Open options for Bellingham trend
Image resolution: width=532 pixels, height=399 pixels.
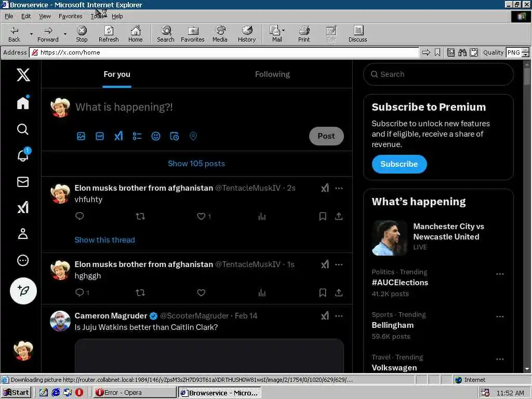click(x=500, y=316)
